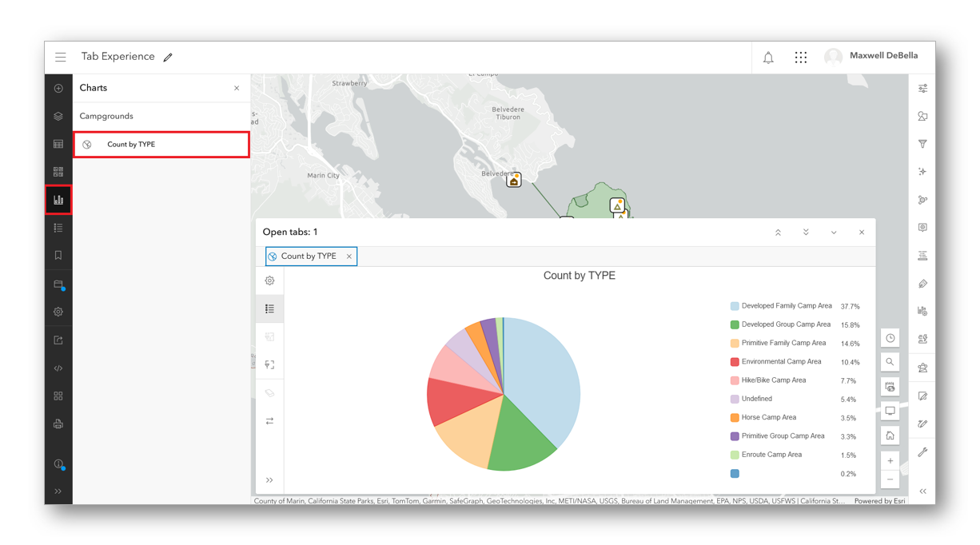Viewport: 980px width, 545px height.
Task: Open the Properties sliders icon in right toolbar
Action: point(922,89)
